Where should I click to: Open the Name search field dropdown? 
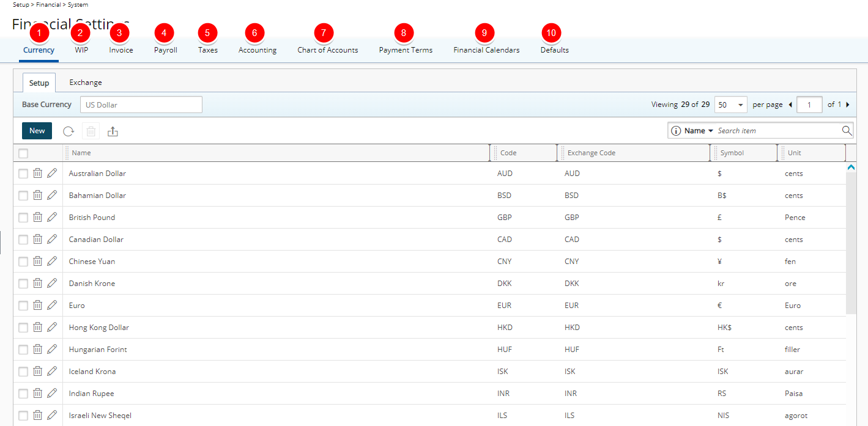tap(699, 131)
